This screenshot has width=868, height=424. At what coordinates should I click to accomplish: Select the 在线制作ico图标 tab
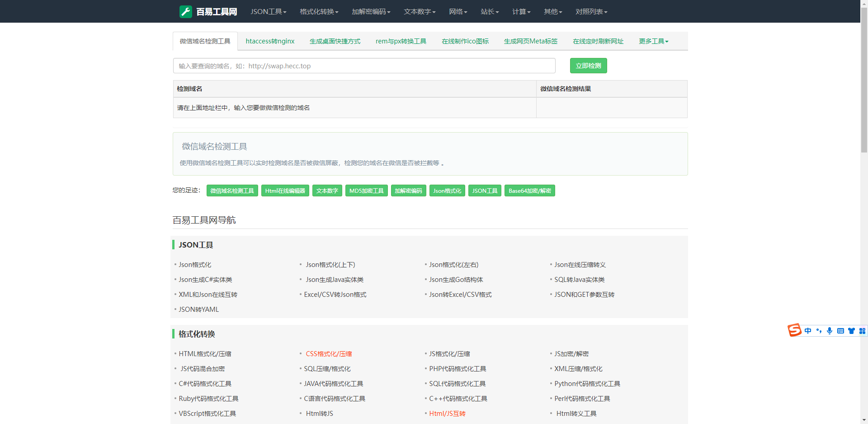[x=465, y=41]
